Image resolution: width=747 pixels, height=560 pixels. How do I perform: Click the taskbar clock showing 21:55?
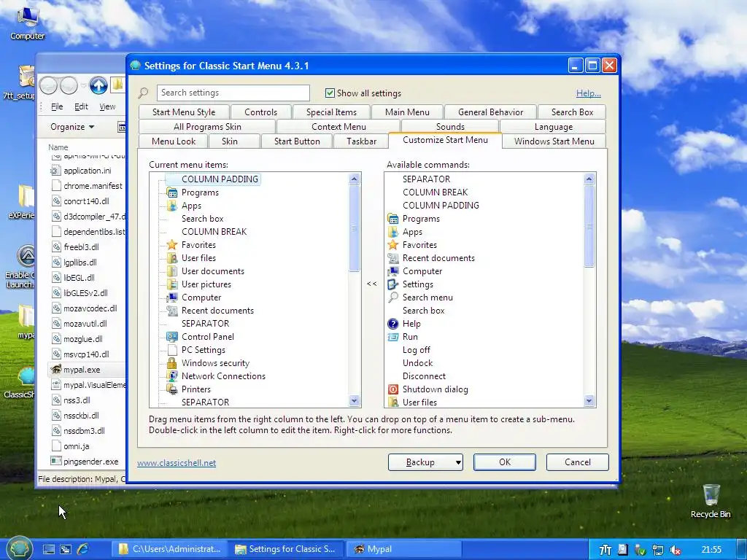click(x=711, y=550)
